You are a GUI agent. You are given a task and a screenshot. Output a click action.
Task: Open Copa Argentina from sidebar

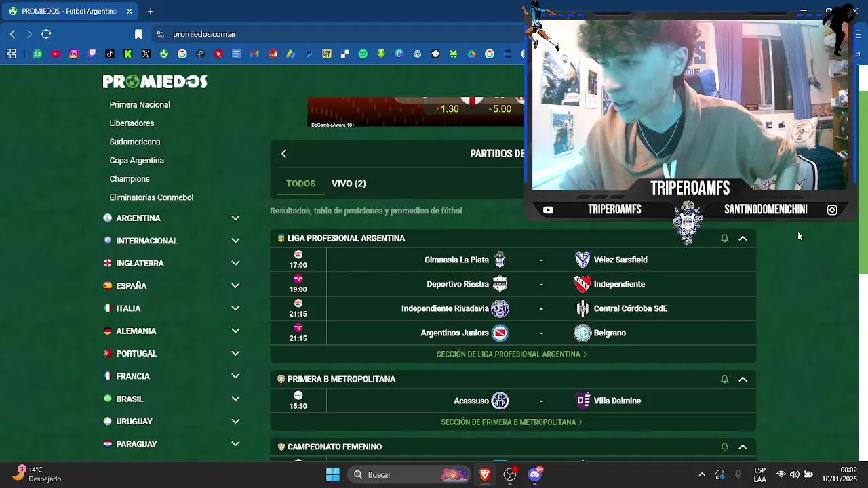136,161
